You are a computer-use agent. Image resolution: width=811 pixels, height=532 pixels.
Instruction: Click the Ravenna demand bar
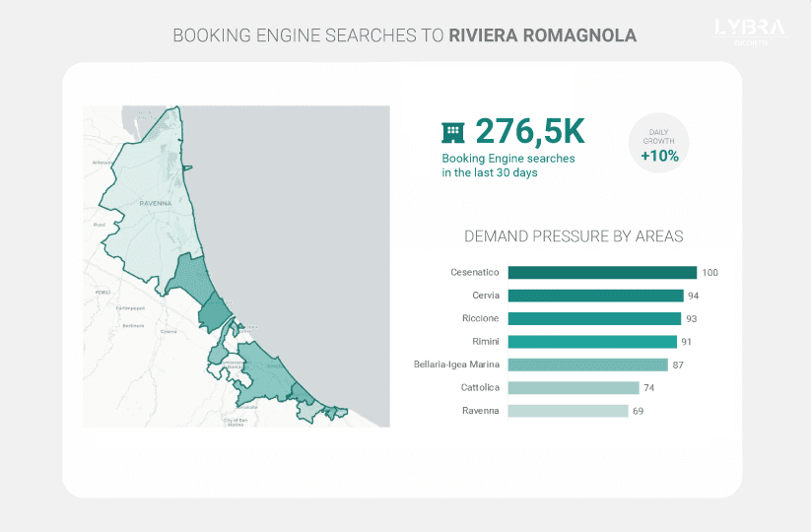coord(568,411)
